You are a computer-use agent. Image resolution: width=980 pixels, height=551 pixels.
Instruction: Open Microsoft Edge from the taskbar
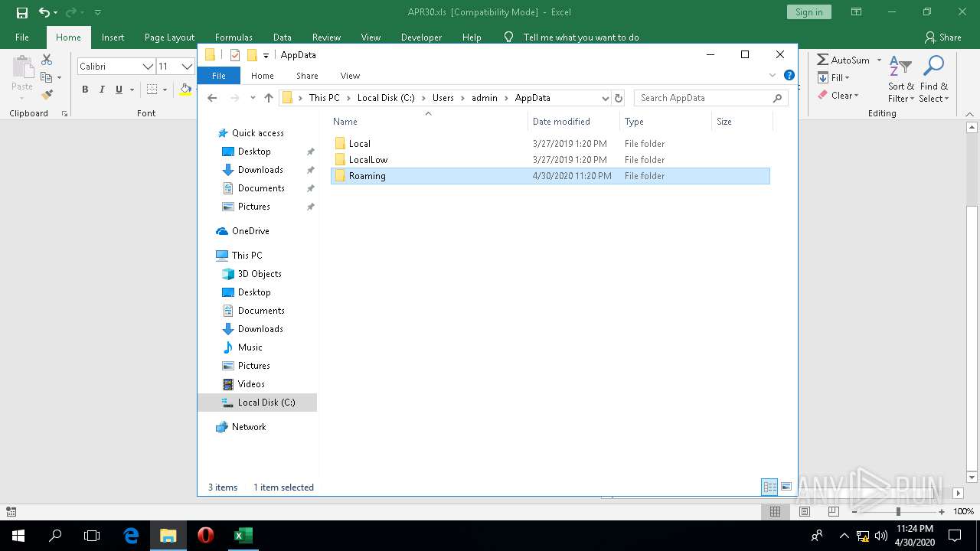(131, 536)
